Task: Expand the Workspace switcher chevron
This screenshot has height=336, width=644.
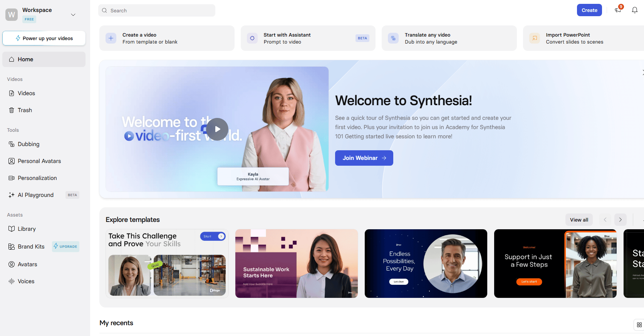Action: [x=73, y=15]
